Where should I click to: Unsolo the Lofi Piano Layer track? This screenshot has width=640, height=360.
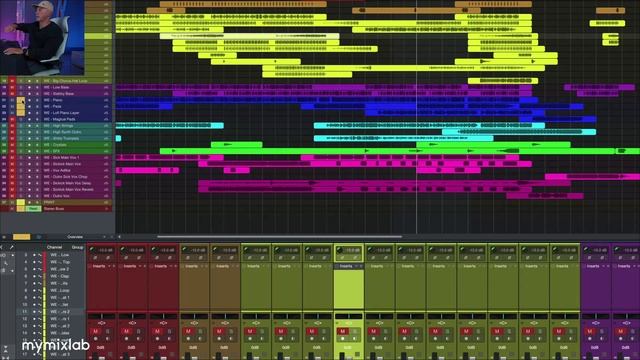pyautogui.click(x=21, y=113)
